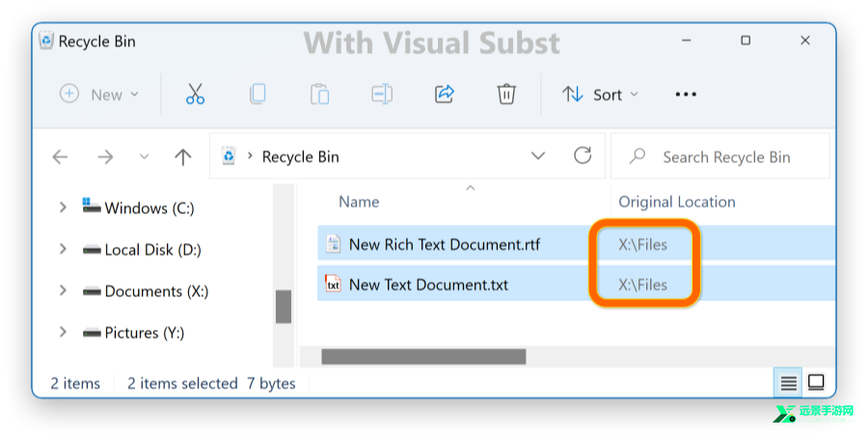
Task: Click the Share icon in toolbar
Action: 444,95
